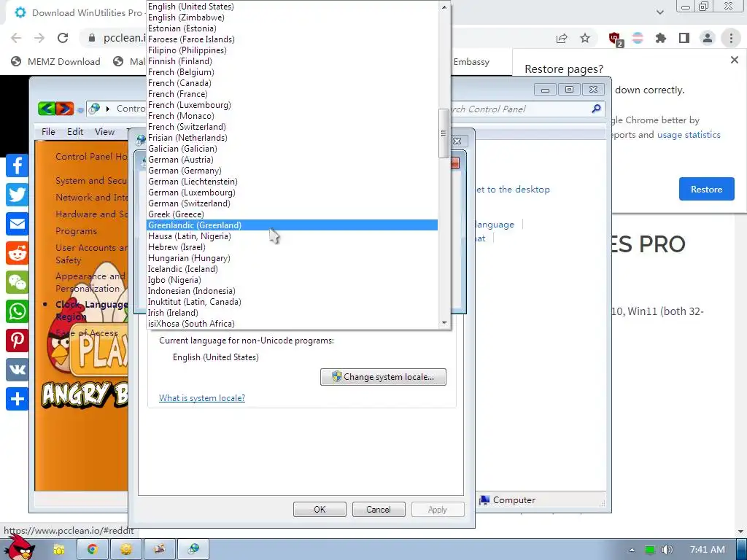The width and height of the screenshot is (747, 560).
Task: Show hidden system tray icons
Action: 632,550
